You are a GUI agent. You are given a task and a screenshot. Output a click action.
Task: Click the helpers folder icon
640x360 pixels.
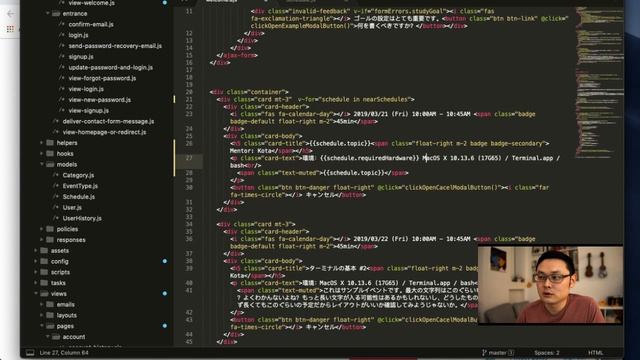(50, 143)
